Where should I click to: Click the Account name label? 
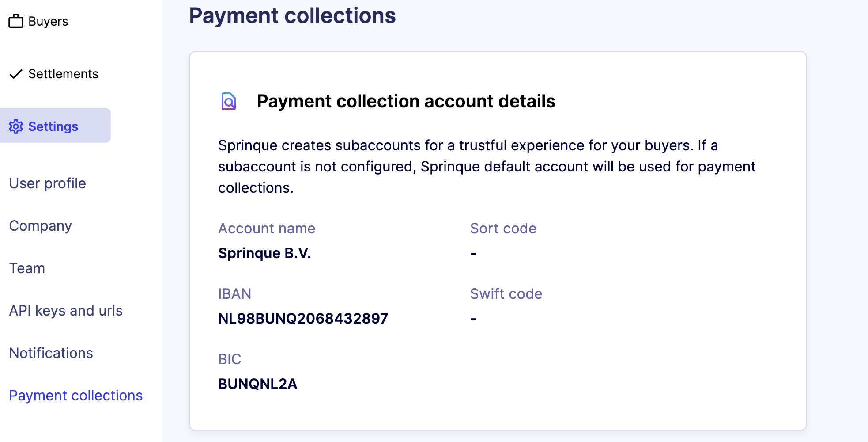point(267,229)
